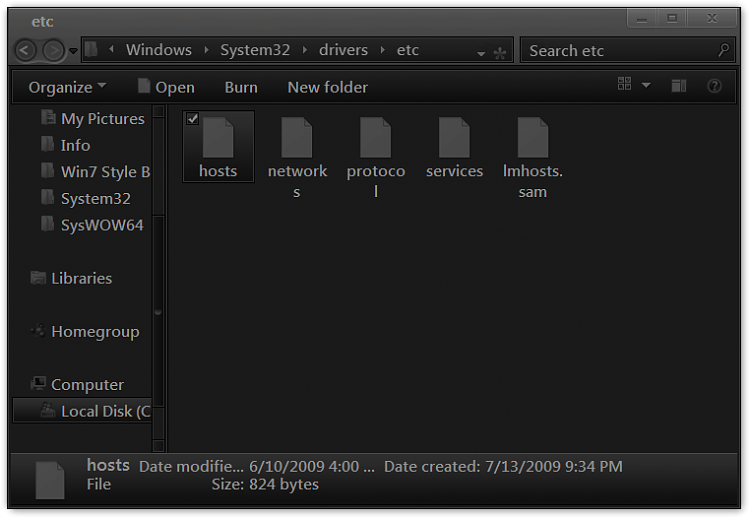Click the hosts name in details pane
The image size is (750, 518).
coord(108,465)
